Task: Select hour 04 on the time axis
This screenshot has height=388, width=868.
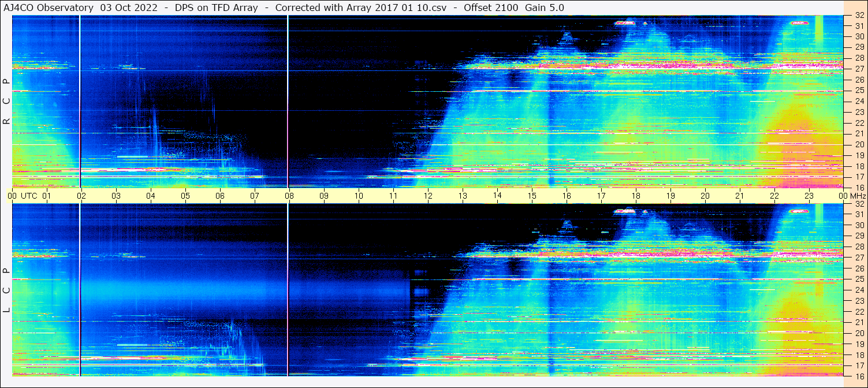Action: 151,196
